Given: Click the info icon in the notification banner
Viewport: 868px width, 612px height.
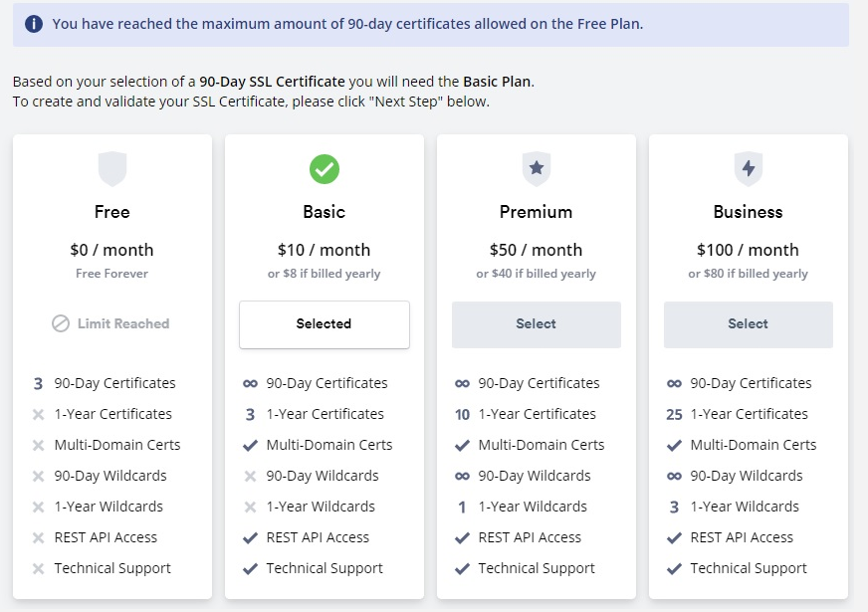Looking at the screenshot, I should (34, 24).
